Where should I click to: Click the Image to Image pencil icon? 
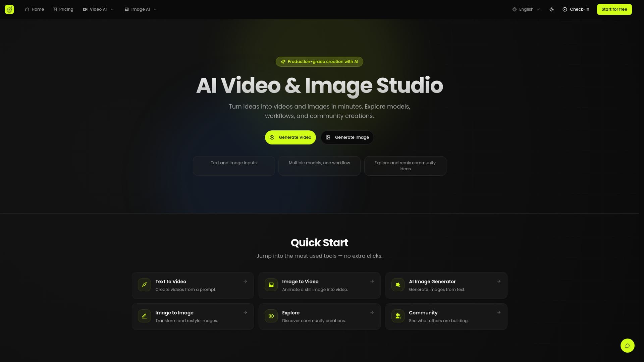144,316
